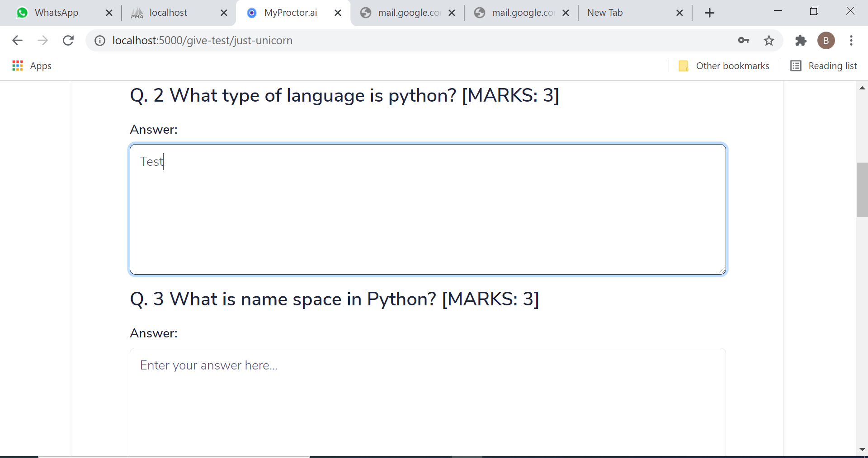
Task: Open a new browser tab
Action: (710, 13)
